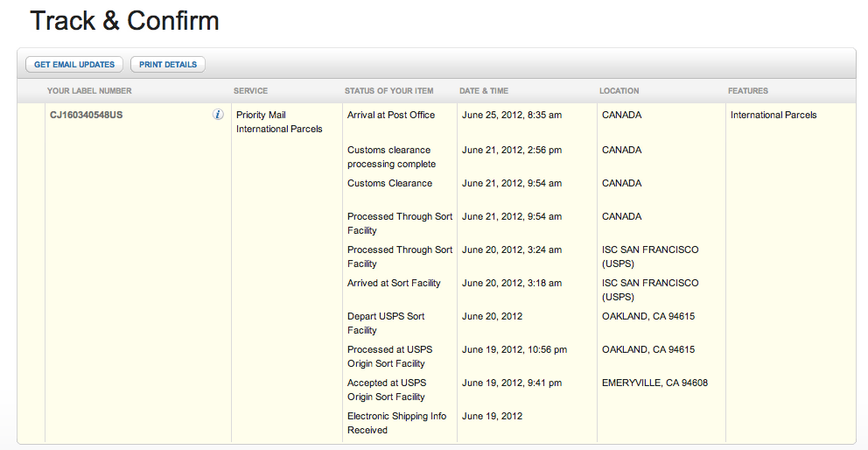The image size is (868, 450).
Task: Click the June 25, 2012, 8:35 am date
Action: (x=512, y=116)
